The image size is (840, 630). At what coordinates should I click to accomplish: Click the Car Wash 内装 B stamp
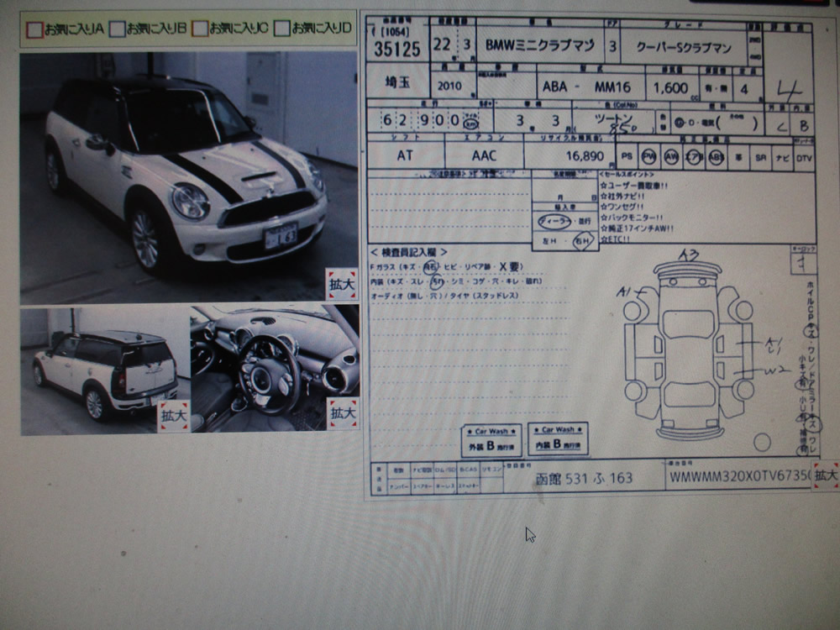tap(559, 439)
